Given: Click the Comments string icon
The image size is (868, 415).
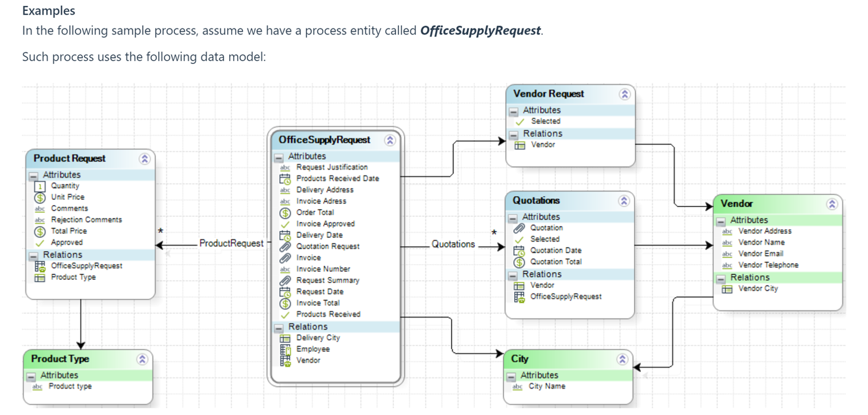Looking at the screenshot, I should point(40,209).
